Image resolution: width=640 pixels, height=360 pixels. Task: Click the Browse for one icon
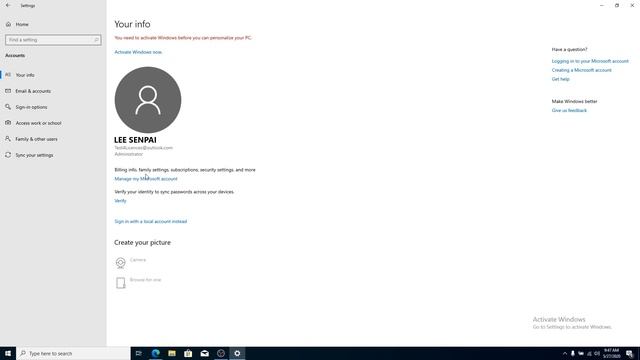120,283
